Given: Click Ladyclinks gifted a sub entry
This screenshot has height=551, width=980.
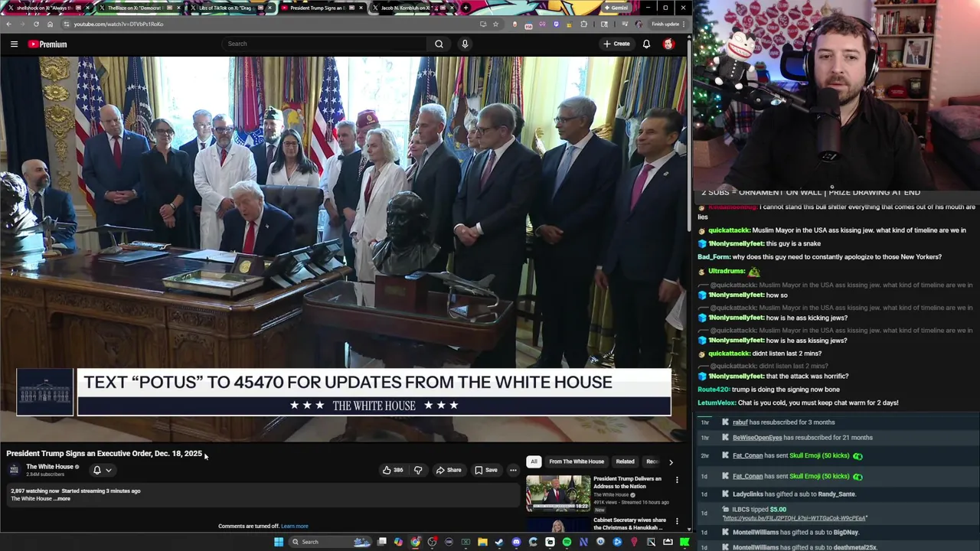Looking at the screenshot, I should 838,494.
